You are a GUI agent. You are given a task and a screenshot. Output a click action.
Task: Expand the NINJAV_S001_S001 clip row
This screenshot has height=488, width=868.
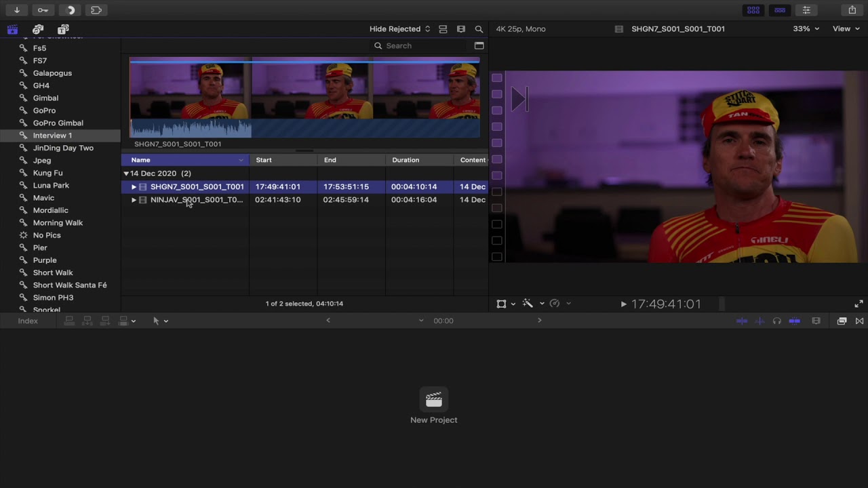pos(134,200)
